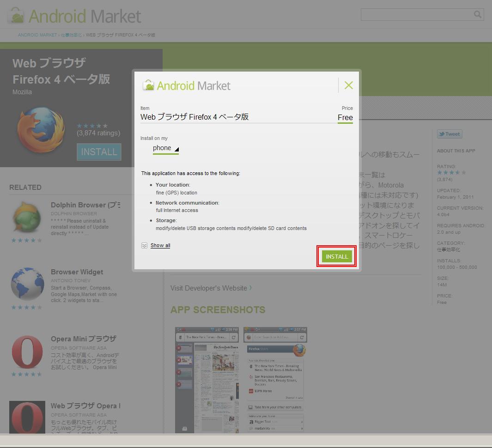
Task: Click the '100,000 - 500,000' installs value
Action: (457, 267)
